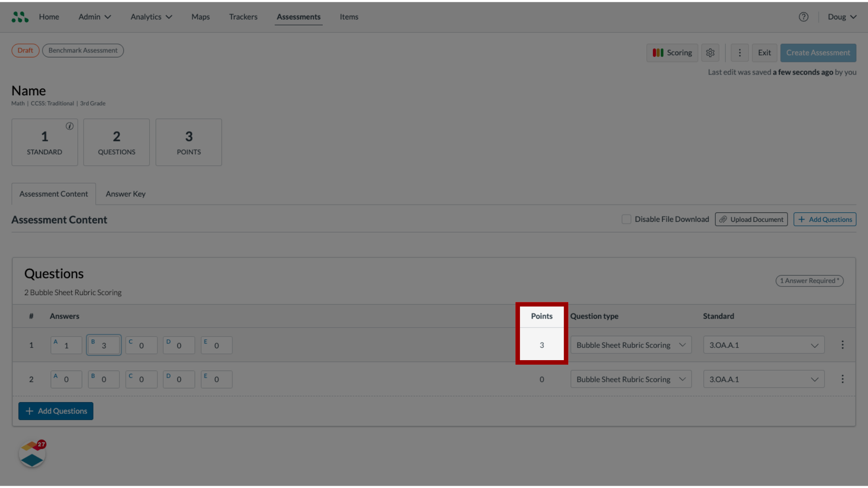Click the three-dot icon for question 1
868x488 pixels.
click(x=842, y=345)
